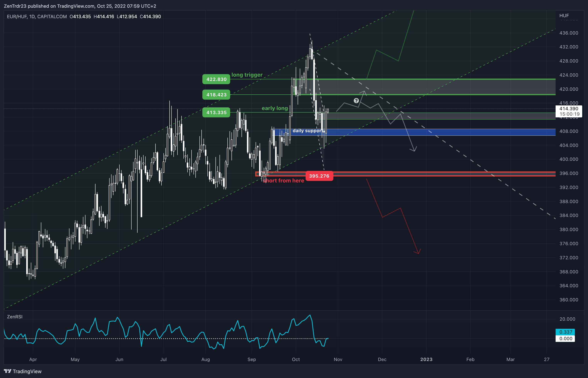Click the high value H414.416
The image size is (588, 378).
point(104,16)
